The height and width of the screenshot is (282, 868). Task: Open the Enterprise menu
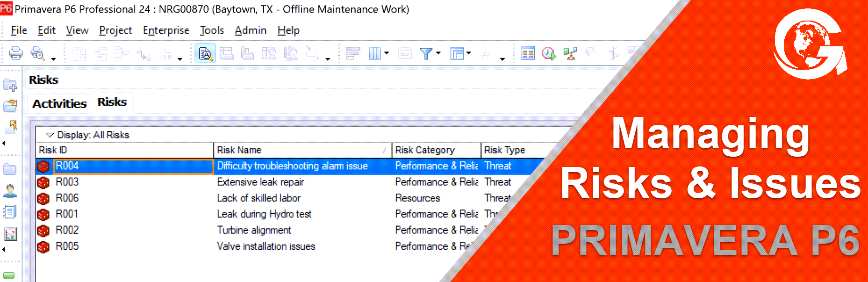166,30
